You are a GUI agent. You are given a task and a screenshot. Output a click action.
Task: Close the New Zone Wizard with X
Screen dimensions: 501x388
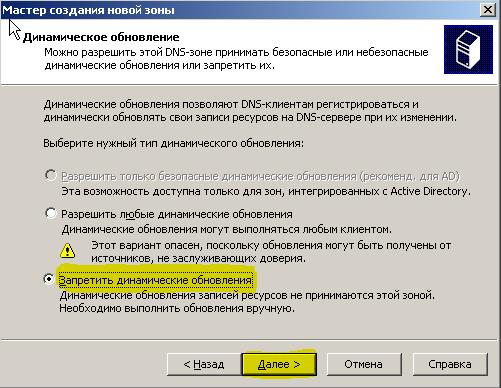487,10
